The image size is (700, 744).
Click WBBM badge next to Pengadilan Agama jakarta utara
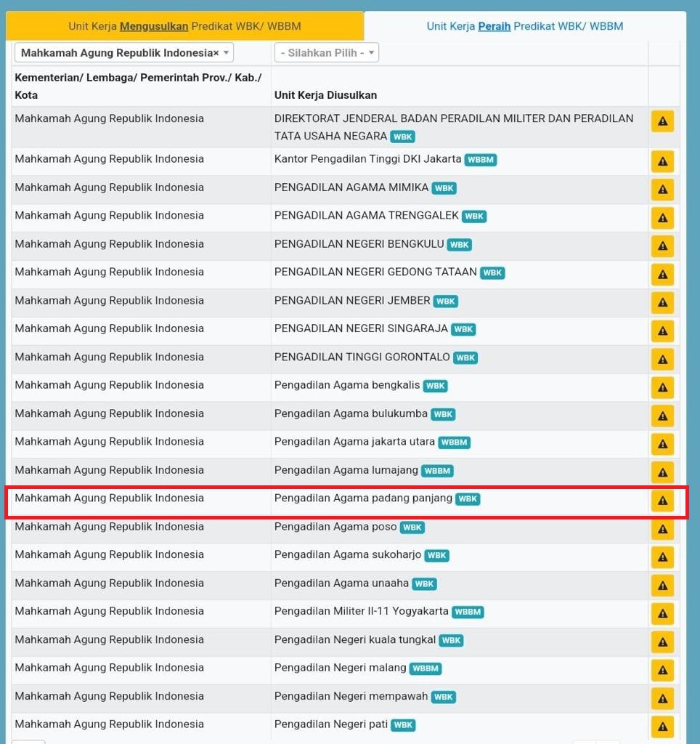(x=454, y=442)
